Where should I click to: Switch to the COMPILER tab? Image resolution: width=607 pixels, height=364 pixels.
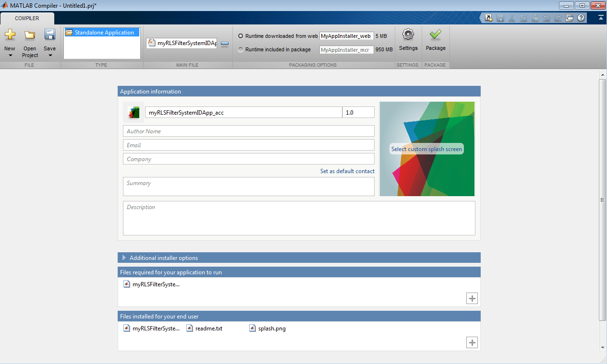click(27, 18)
